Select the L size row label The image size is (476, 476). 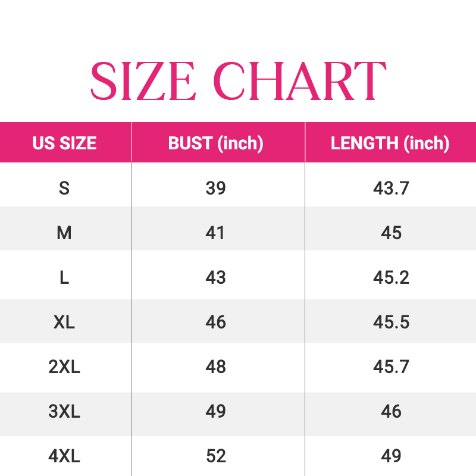pyautogui.click(x=64, y=277)
